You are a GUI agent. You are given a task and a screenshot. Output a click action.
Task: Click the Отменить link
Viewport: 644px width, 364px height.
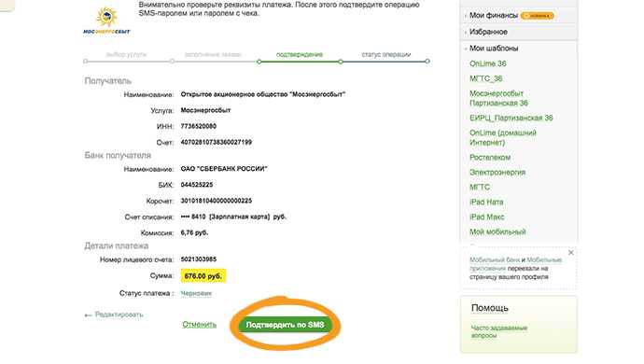click(x=199, y=325)
